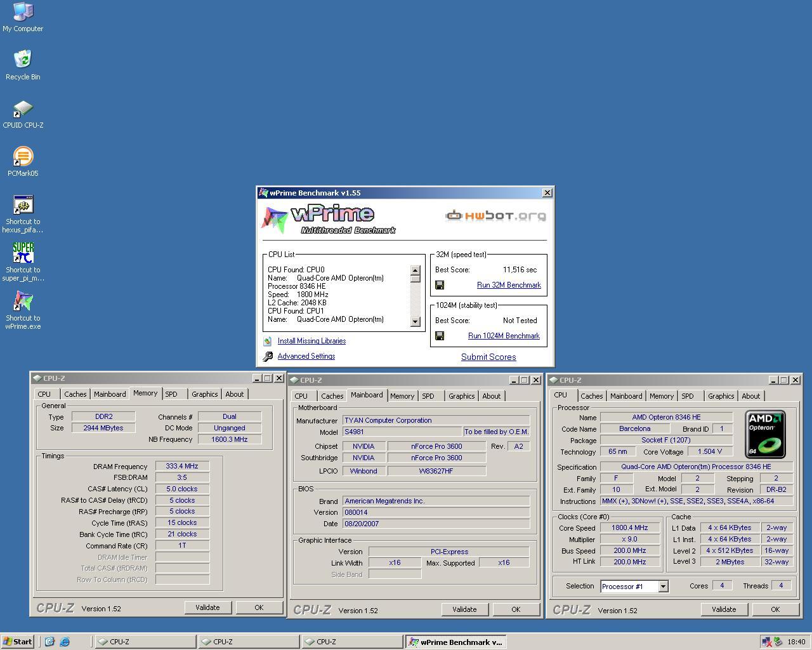Launch Internet Explorer from quick launch
Viewport: 812px width, 650px height.
click(64, 642)
